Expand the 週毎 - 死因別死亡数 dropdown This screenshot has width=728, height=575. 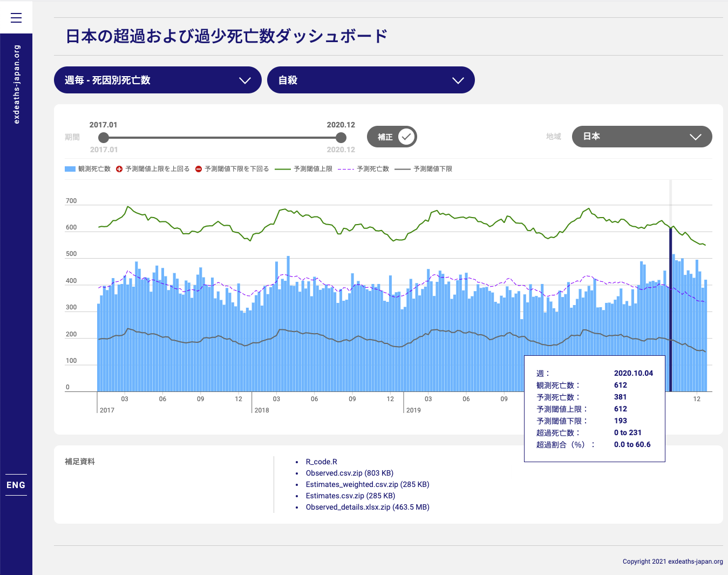click(x=158, y=80)
